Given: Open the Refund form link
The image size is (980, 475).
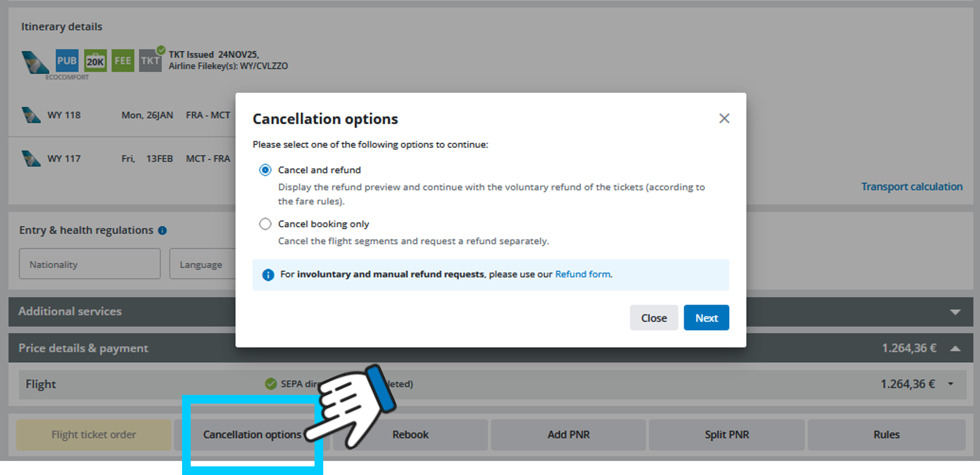Looking at the screenshot, I should click(582, 274).
